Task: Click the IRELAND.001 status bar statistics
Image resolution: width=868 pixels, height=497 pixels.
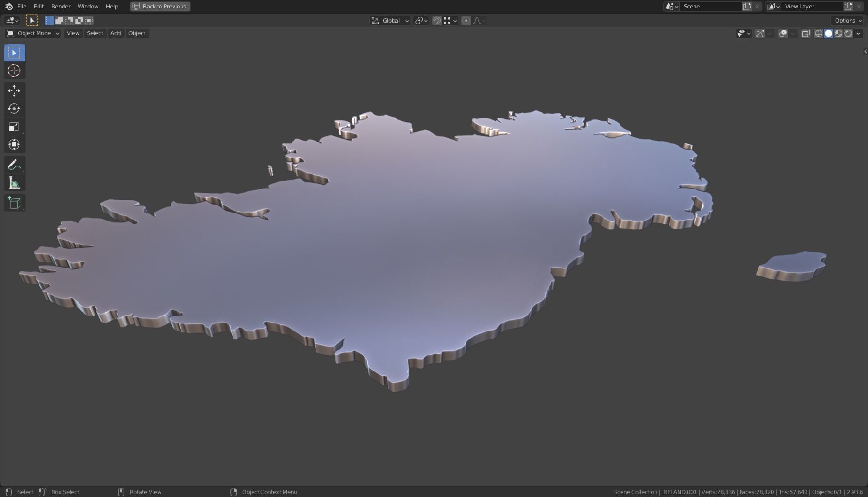Action: (x=738, y=492)
